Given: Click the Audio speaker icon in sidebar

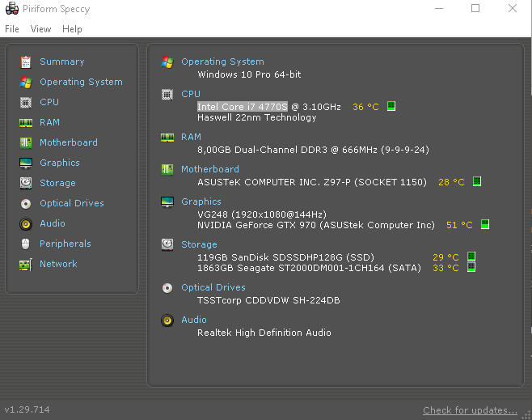Looking at the screenshot, I should click(x=26, y=223).
